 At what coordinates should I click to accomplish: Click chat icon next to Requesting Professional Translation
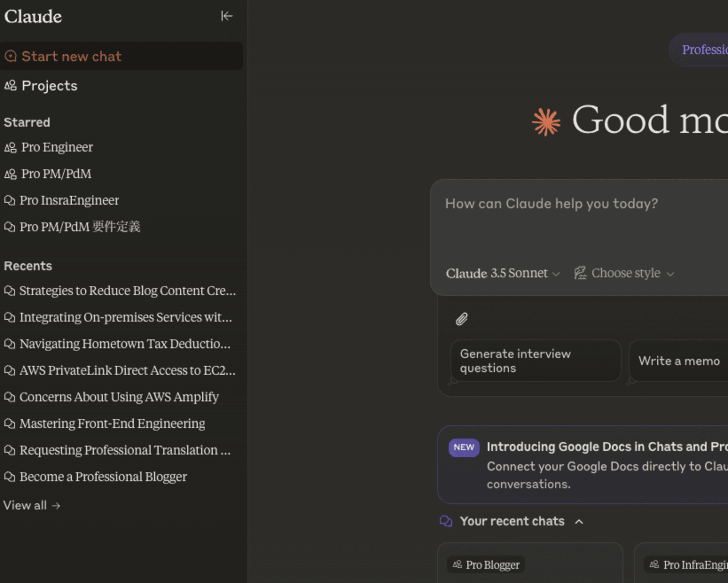(x=10, y=450)
